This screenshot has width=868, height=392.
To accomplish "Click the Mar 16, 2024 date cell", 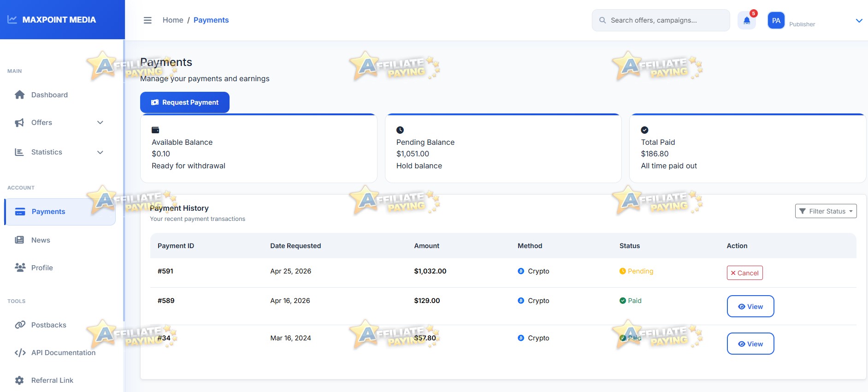I will [x=290, y=338].
